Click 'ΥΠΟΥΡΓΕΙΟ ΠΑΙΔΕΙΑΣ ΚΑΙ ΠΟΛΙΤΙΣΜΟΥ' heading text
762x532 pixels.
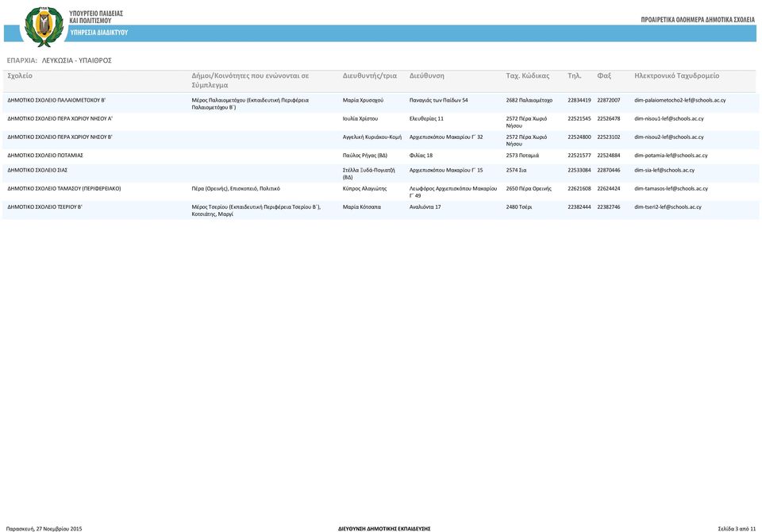pos(96,17)
